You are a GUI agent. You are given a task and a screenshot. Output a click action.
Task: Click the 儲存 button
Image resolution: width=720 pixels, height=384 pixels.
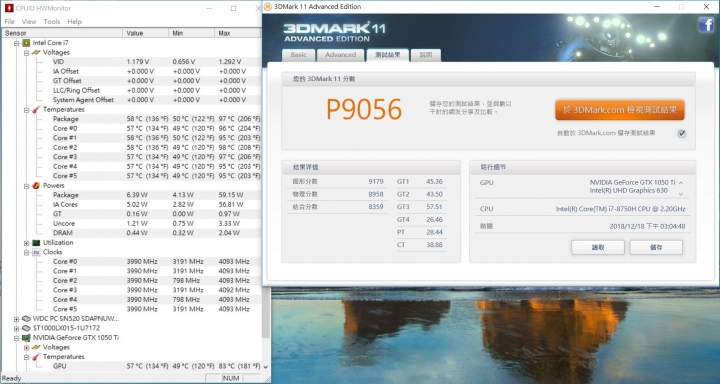pos(656,247)
